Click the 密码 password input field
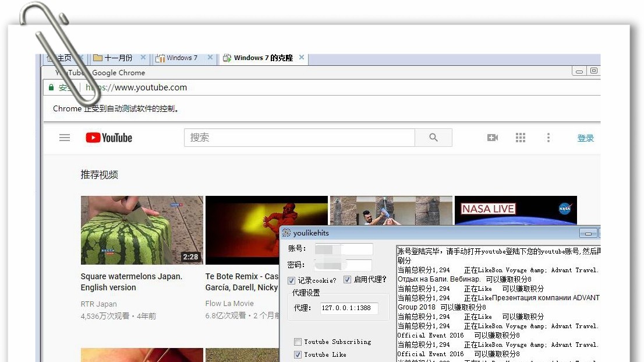 (x=344, y=265)
